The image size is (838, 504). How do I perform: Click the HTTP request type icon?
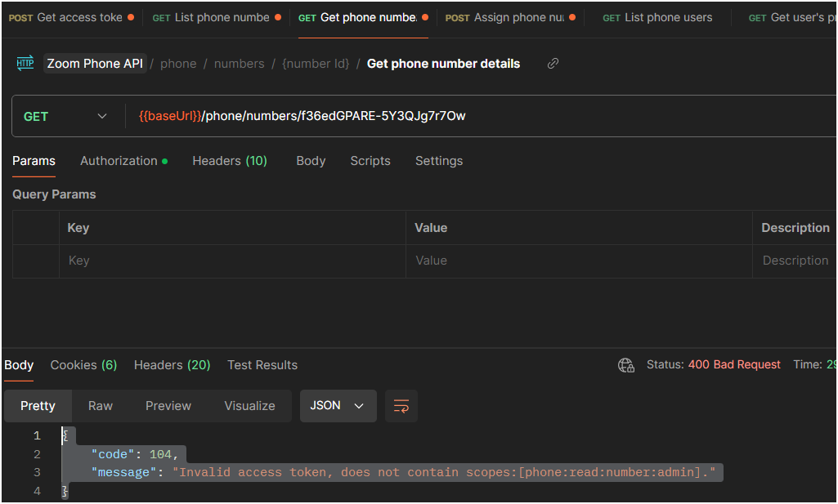point(25,63)
